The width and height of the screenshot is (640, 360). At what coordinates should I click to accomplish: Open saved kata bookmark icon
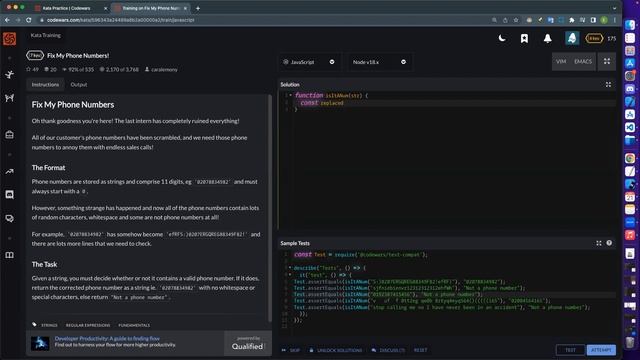[524, 38]
